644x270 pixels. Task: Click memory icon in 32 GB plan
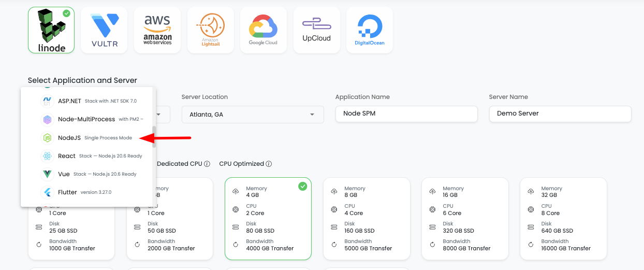click(531, 192)
